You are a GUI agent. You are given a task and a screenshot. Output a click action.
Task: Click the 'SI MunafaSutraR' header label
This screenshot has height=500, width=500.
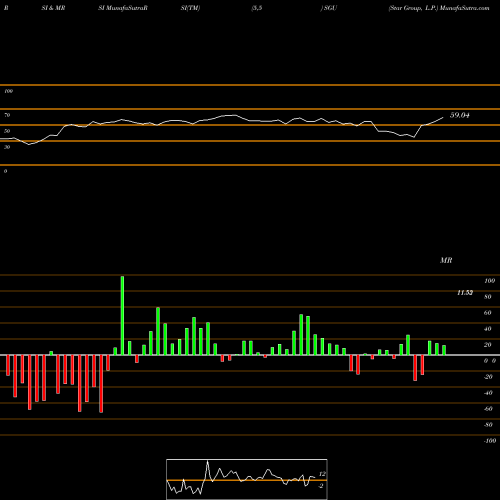coord(123,8)
